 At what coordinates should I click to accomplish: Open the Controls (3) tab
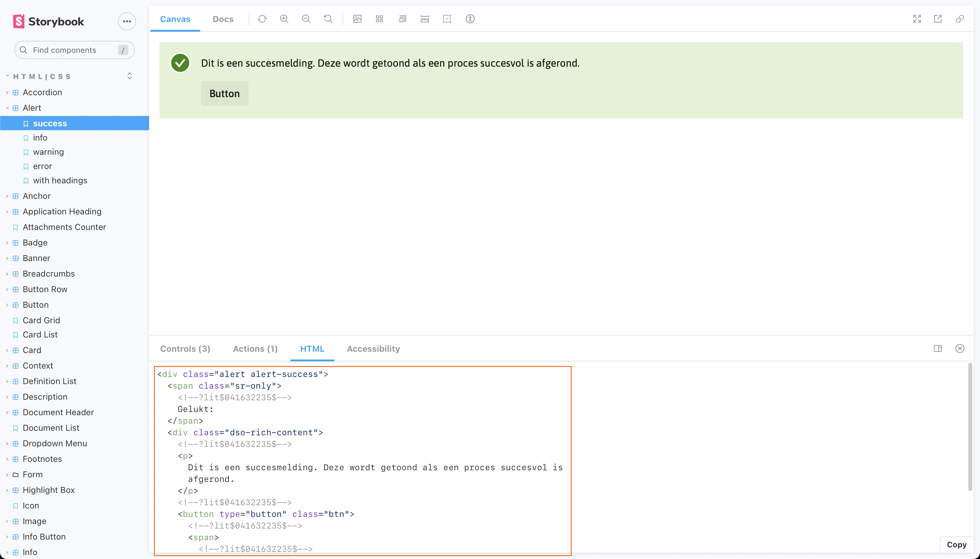185,348
